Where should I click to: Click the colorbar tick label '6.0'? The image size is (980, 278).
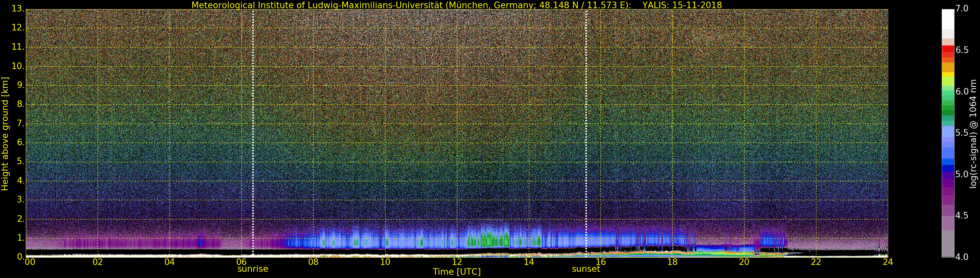[962, 91]
